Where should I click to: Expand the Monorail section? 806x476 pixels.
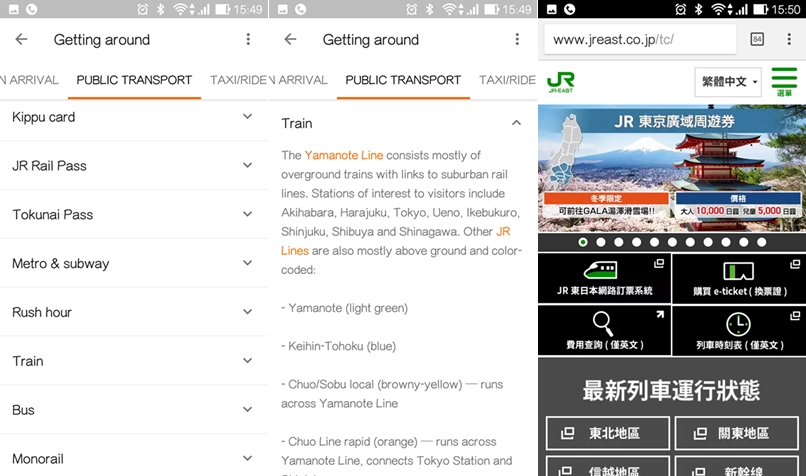pos(134,457)
